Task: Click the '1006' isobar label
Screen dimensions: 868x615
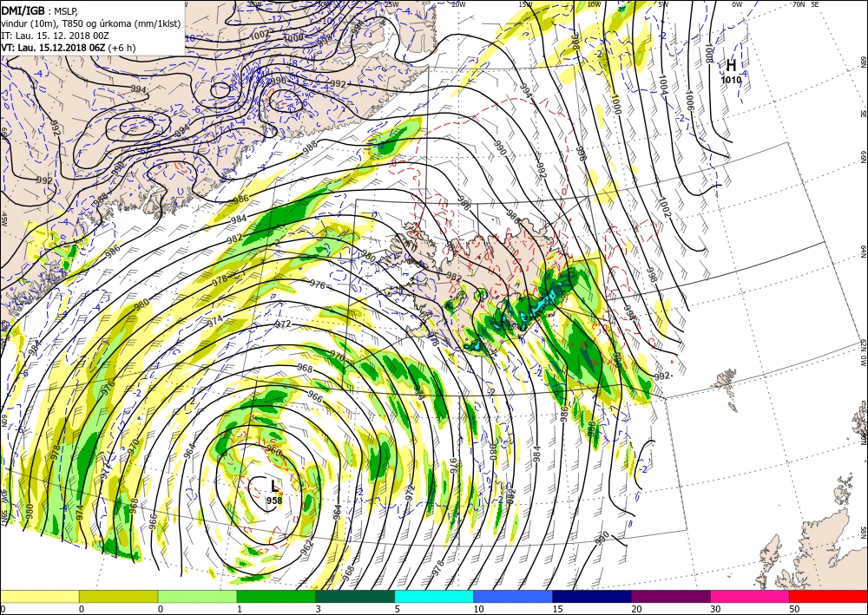Action: pyautogui.click(x=688, y=101)
